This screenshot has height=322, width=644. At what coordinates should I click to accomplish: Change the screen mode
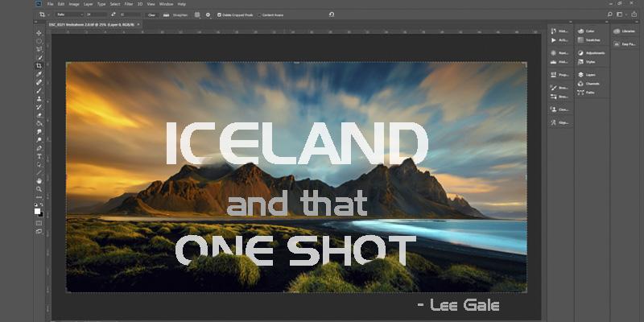point(39,231)
